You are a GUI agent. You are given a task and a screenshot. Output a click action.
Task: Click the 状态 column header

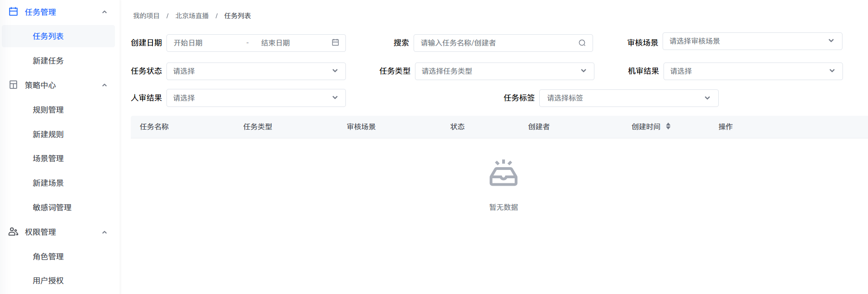click(x=458, y=126)
